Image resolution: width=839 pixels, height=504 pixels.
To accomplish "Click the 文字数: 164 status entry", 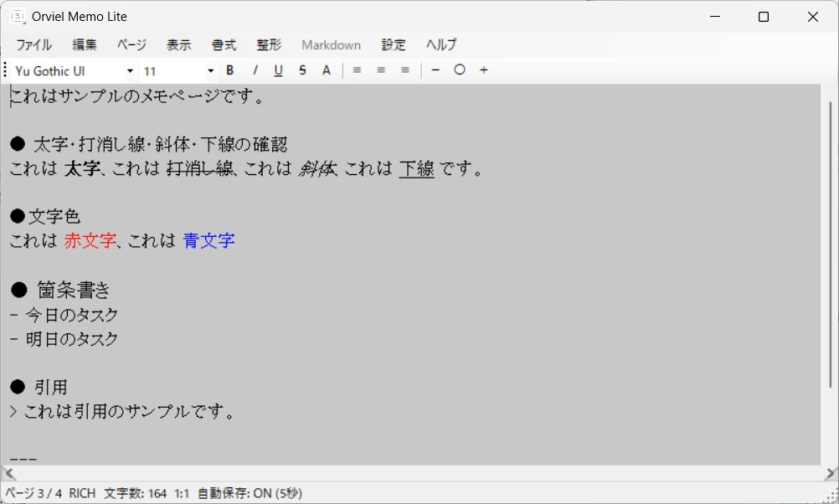I will pos(136,493).
